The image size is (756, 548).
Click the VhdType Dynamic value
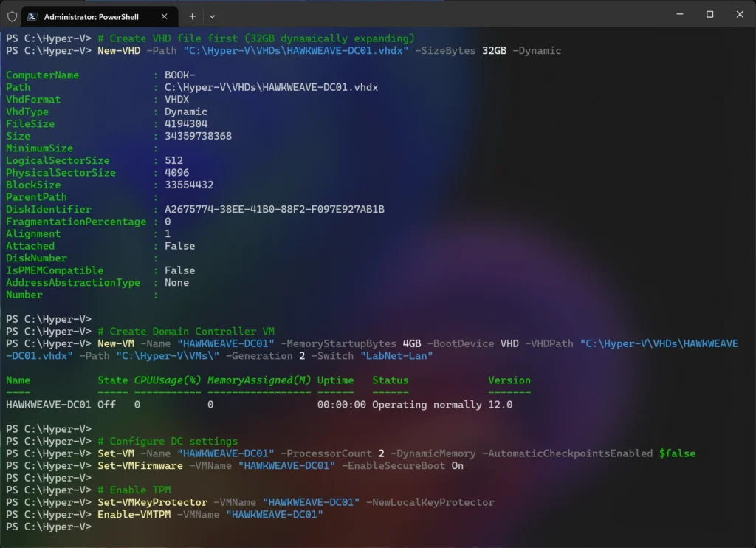point(186,112)
